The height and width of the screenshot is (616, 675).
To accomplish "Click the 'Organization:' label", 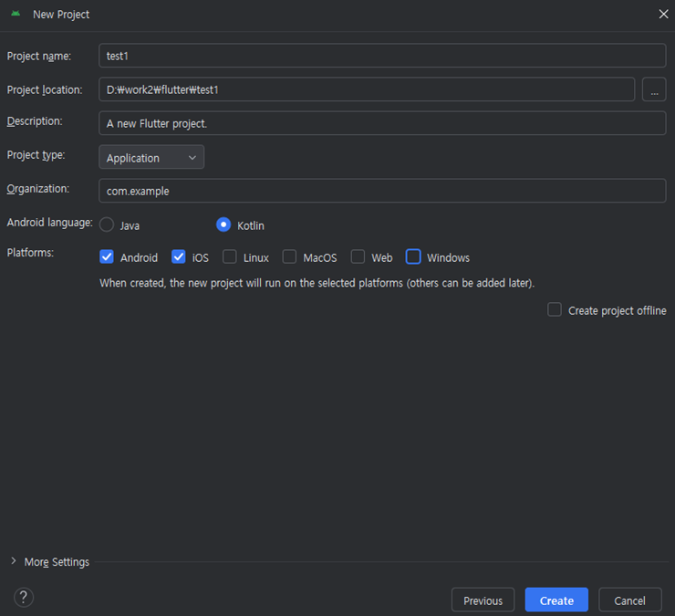I will (x=38, y=189).
